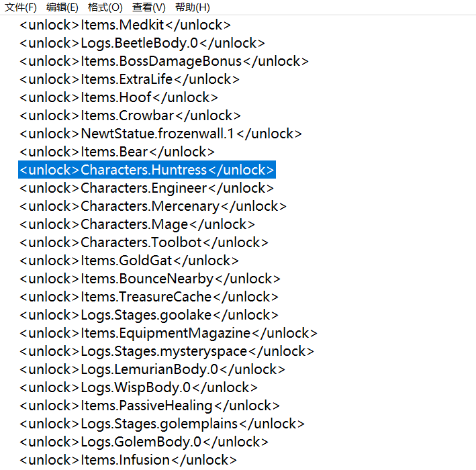This screenshot has width=476, height=470.
Task: Click the Characters.Toolbot line
Action: tap(144, 242)
